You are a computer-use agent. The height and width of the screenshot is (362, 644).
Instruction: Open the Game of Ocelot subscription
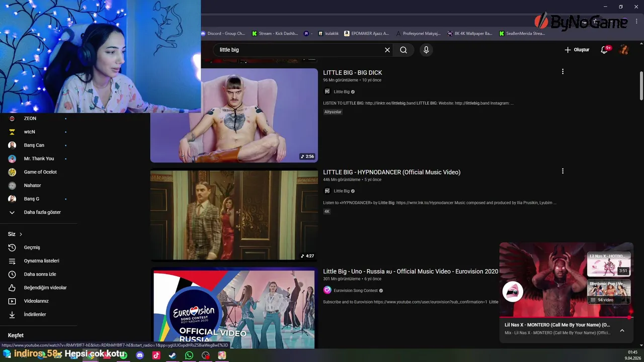(40, 172)
